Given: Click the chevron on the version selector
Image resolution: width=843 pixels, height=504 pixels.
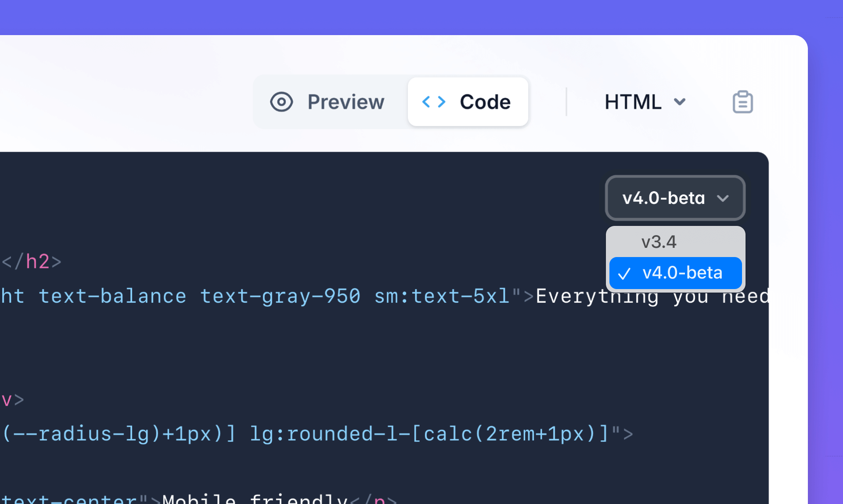Looking at the screenshot, I should click(x=724, y=198).
